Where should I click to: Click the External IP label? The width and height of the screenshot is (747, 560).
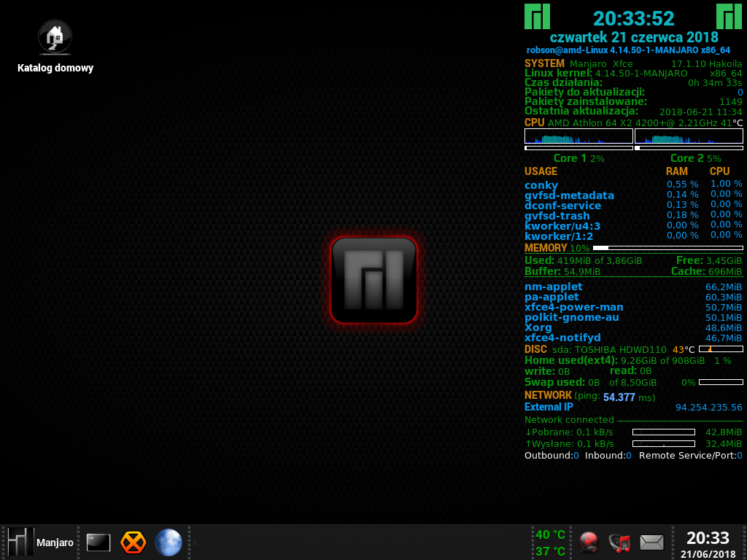549,407
